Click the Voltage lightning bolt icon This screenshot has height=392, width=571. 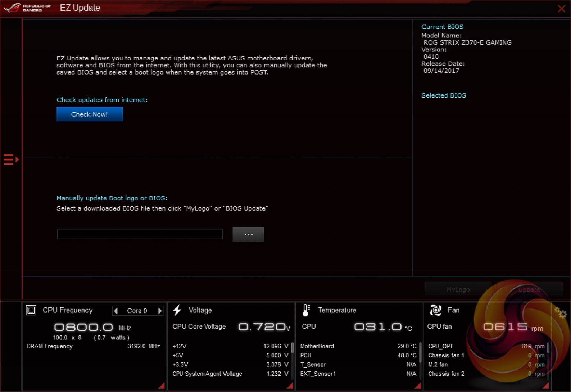pyautogui.click(x=177, y=310)
